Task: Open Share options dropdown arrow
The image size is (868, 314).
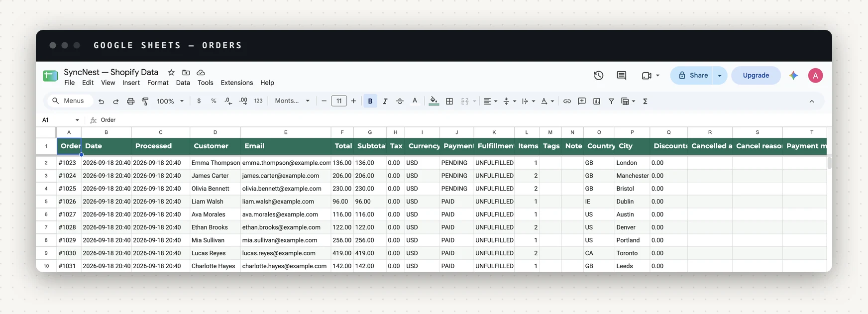Action: (x=720, y=76)
